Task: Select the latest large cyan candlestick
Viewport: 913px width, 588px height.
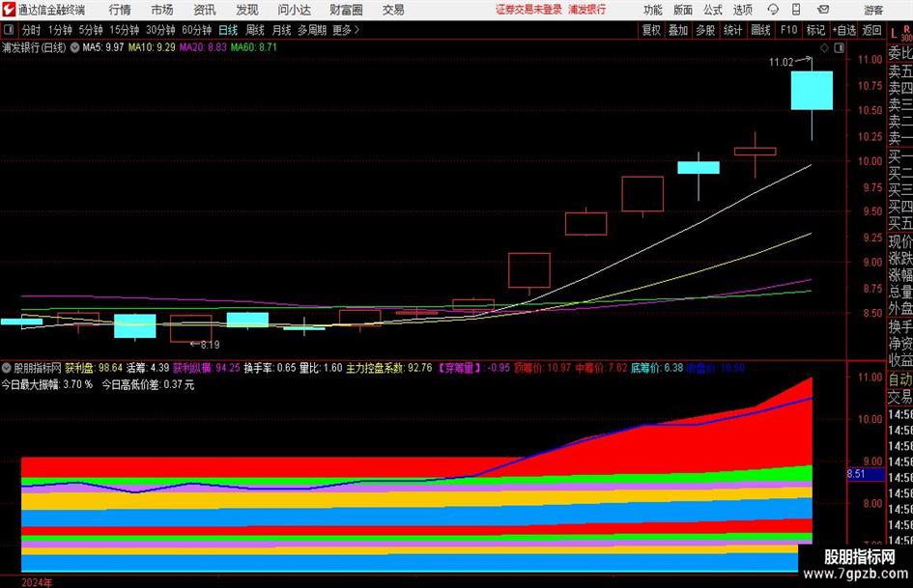Action: (x=812, y=90)
